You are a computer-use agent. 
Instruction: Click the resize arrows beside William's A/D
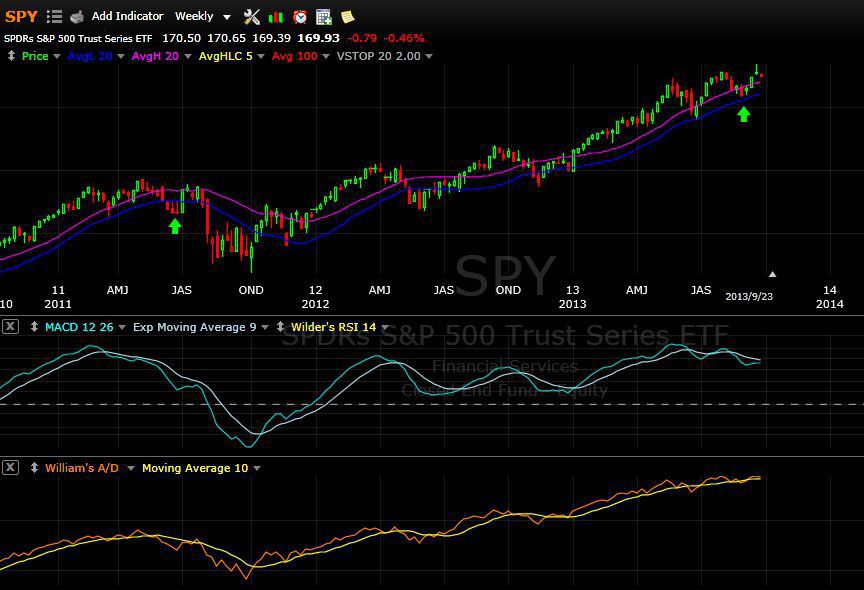click(34, 468)
